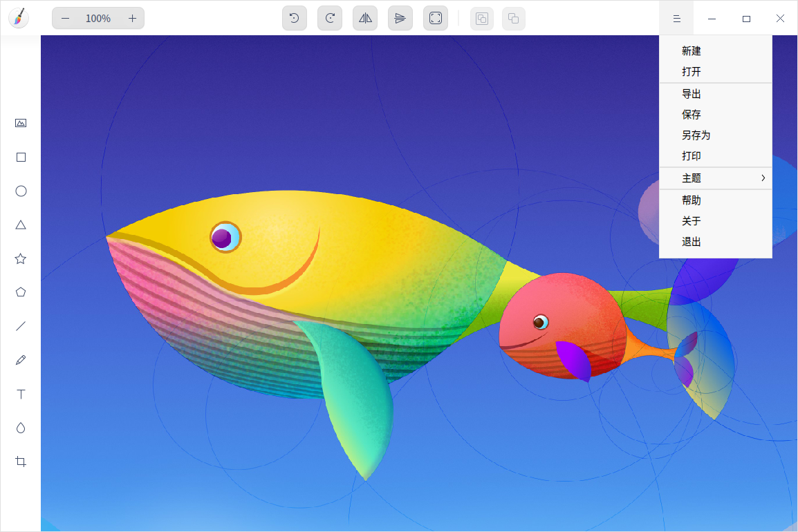Close the drawing application window
Screen dimensions: 798x532
pyautogui.click(x=780, y=19)
